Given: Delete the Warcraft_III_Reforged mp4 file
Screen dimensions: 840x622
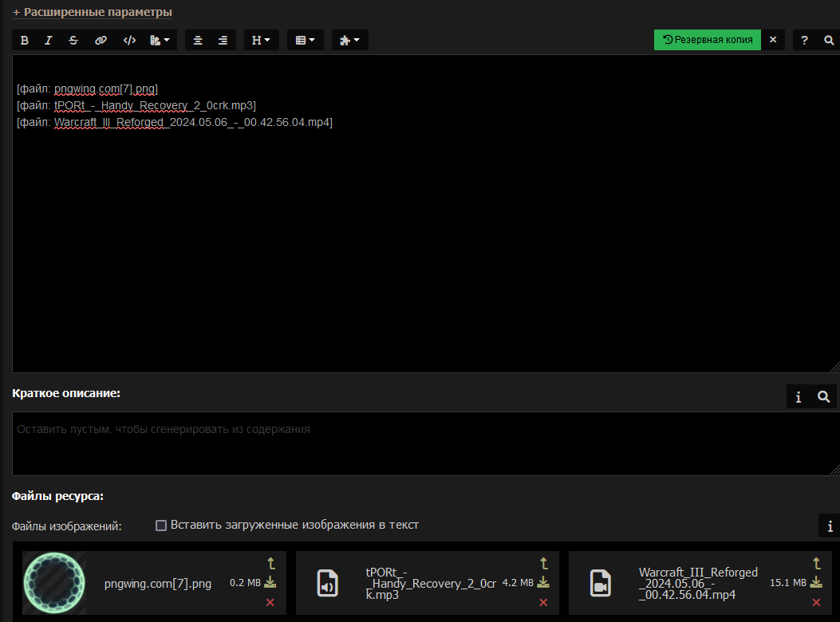Looking at the screenshot, I should coord(816,602).
